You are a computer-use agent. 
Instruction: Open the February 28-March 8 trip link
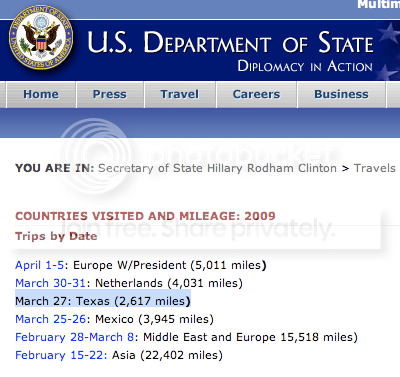[x=74, y=337]
